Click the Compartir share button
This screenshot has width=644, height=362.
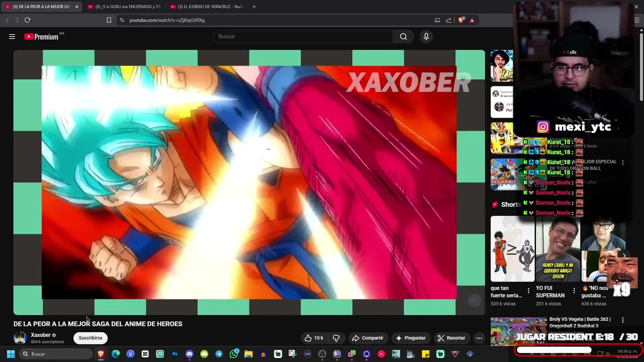coord(368,338)
